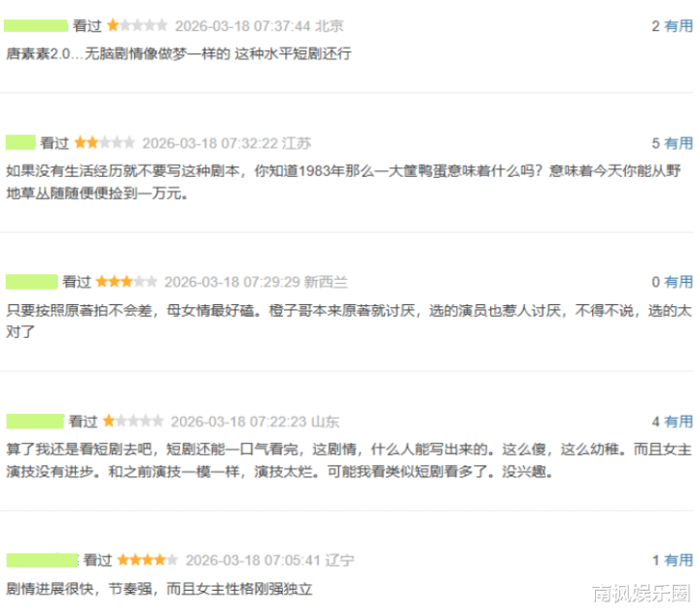Screen dimensions: 700x616
Task: Click the timestamp 2026-03-18 07:32:22
Action: (210, 144)
